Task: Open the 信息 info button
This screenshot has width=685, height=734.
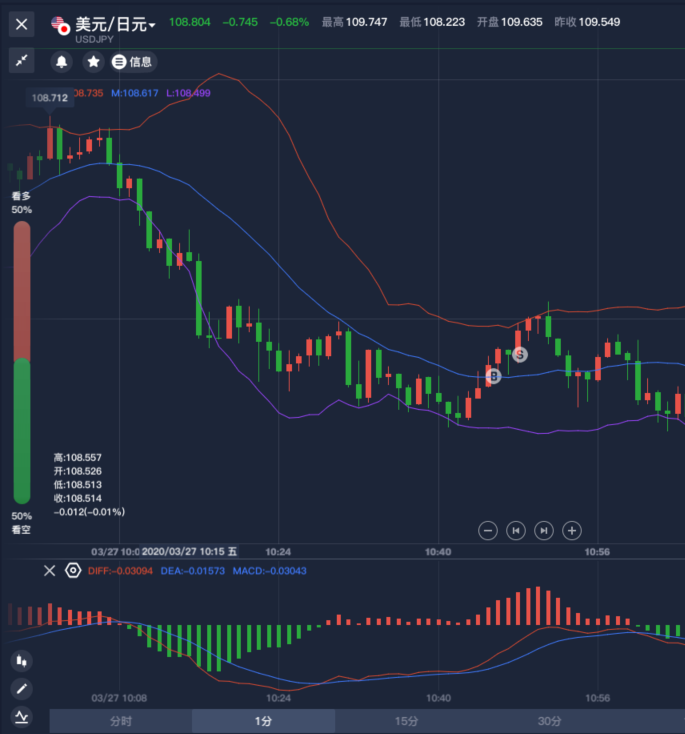Action: pyautogui.click(x=133, y=62)
